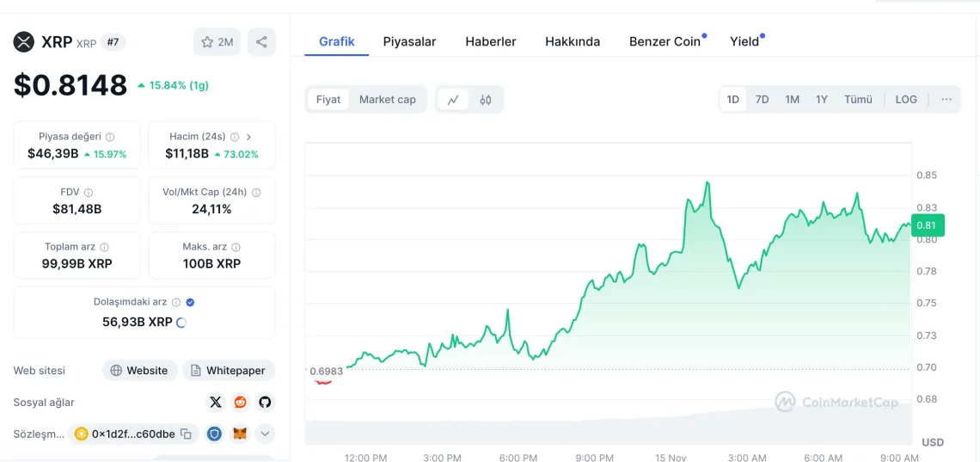Toggle LOG scale on chart

(906, 100)
